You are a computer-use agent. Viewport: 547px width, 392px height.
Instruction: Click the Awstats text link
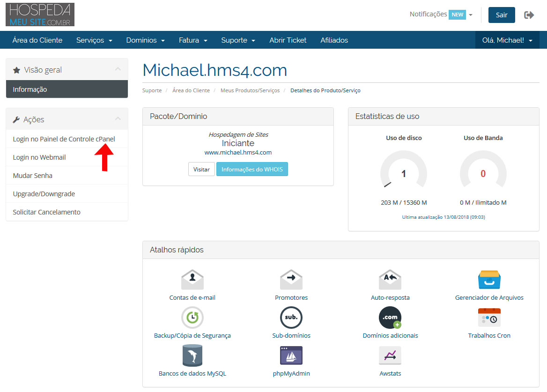click(390, 374)
